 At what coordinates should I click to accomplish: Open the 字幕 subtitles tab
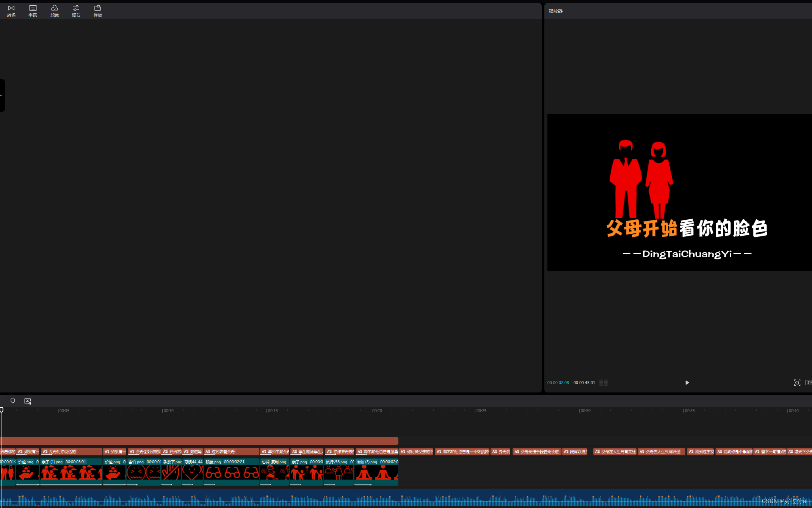pos(33,11)
